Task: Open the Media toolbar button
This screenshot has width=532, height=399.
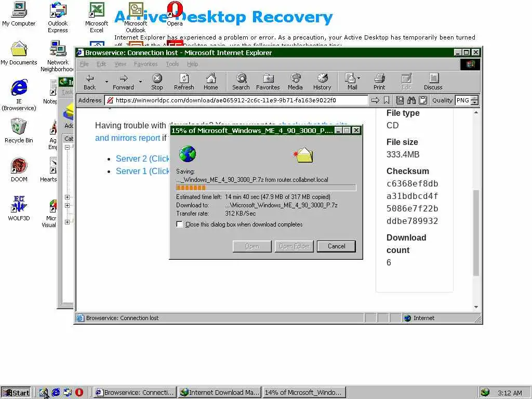Action: pos(295,82)
